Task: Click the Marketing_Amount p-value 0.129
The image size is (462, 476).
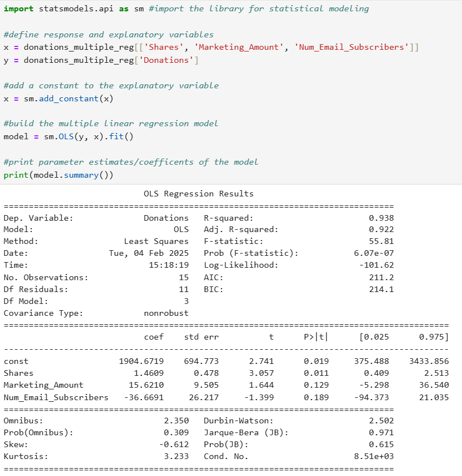Action: coord(317,385)
